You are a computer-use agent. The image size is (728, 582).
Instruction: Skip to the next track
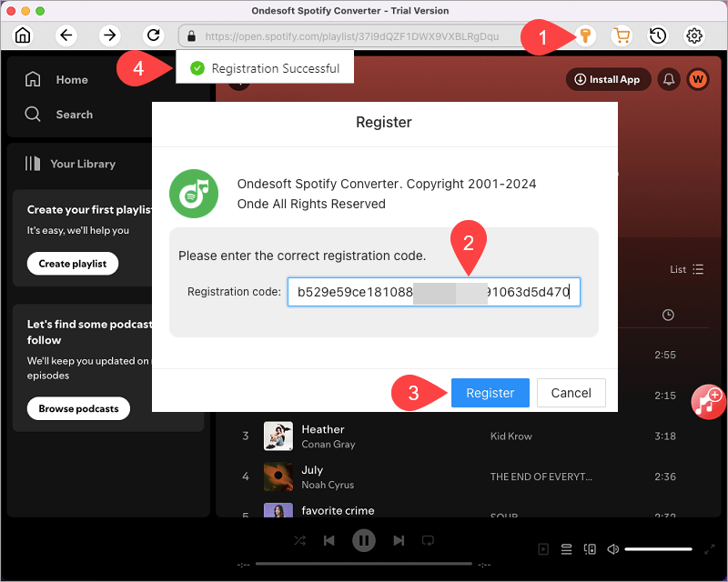tap(399, 540)
